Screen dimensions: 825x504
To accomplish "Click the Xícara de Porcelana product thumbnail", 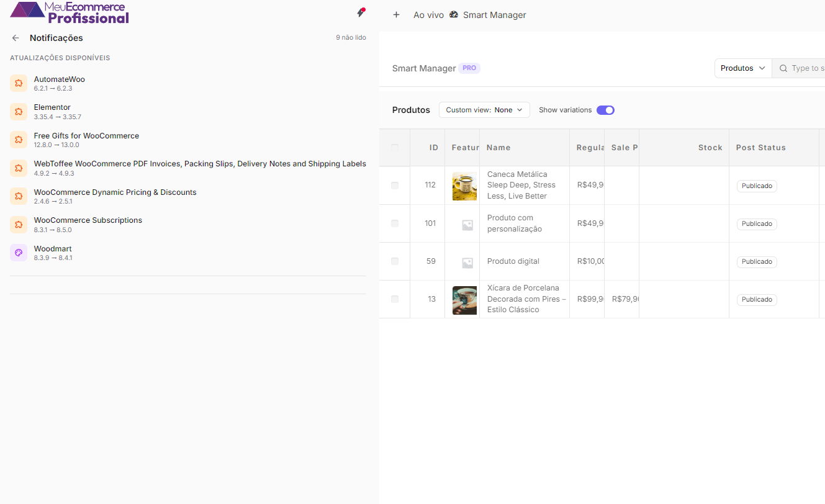I will coord(465,300).
